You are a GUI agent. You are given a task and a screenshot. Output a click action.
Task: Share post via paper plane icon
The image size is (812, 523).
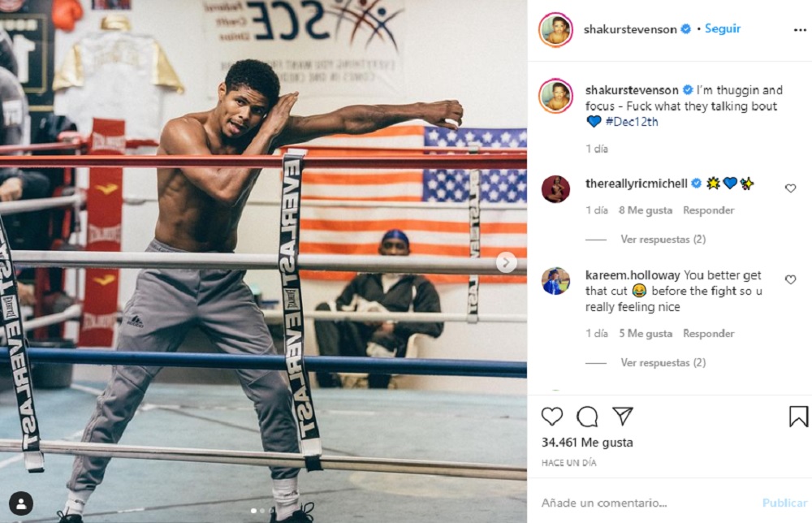coord(623,416)
